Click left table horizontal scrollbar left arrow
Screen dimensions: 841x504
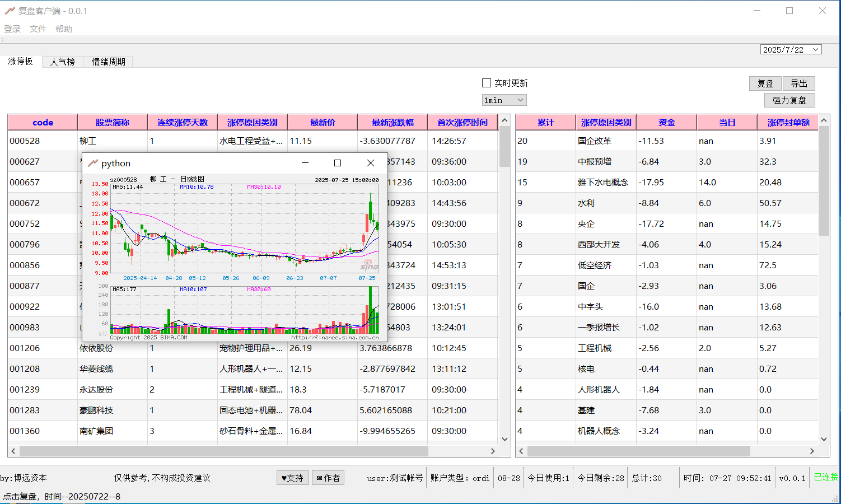(x=13, y=451)
